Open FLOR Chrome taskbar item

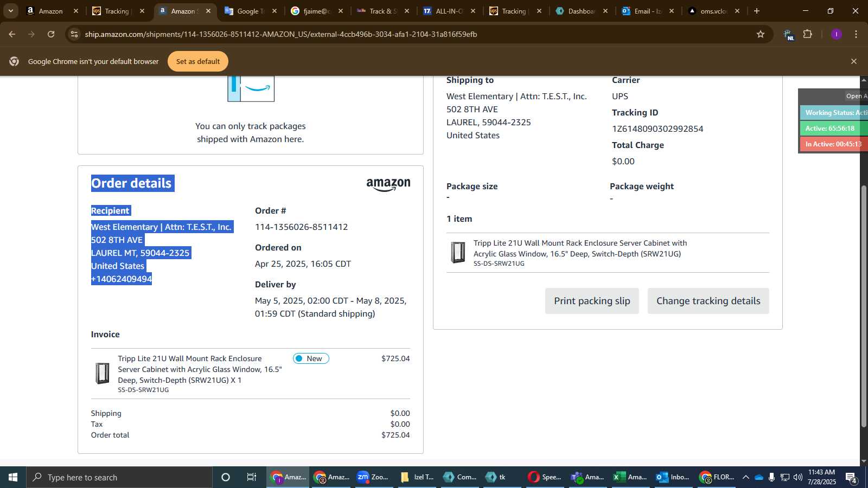click(x=716, y=477)
